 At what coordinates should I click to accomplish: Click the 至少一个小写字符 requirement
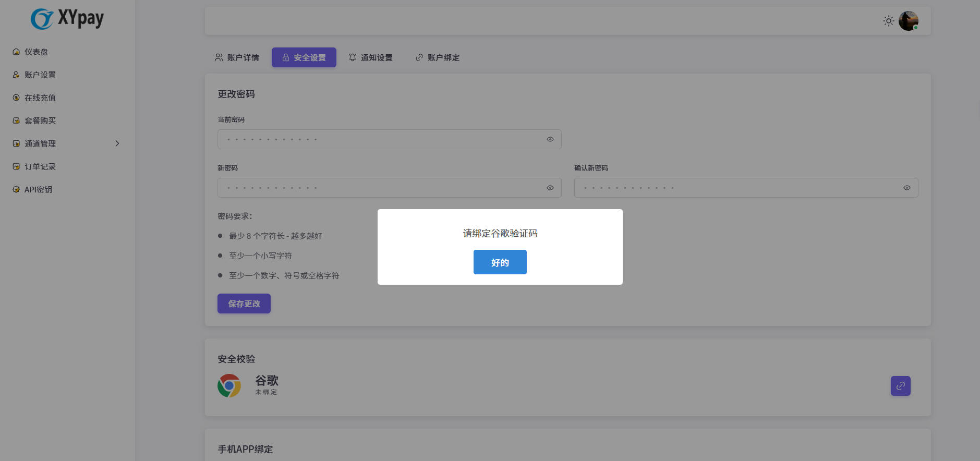pos(260,256)
